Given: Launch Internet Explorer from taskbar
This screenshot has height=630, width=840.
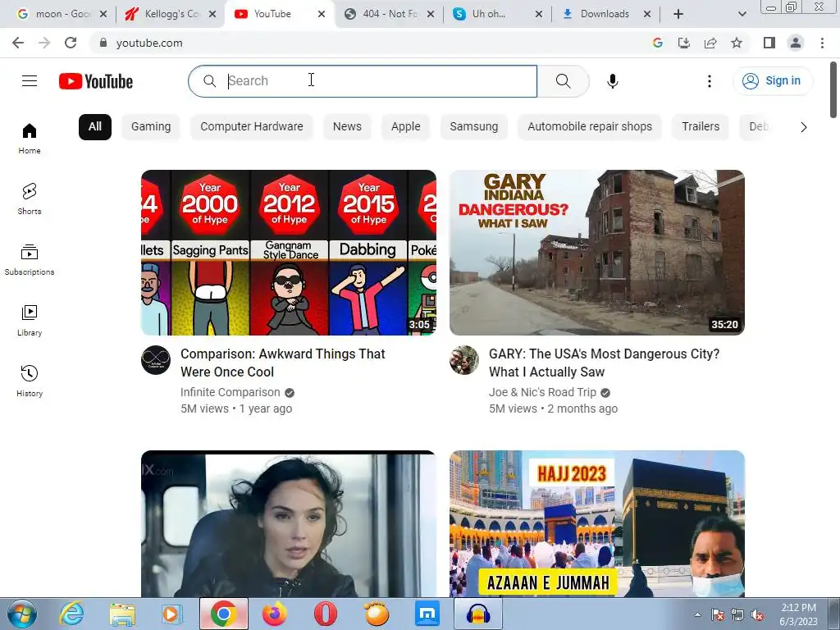Looking at the screenshot, I should tap(71, 614).
